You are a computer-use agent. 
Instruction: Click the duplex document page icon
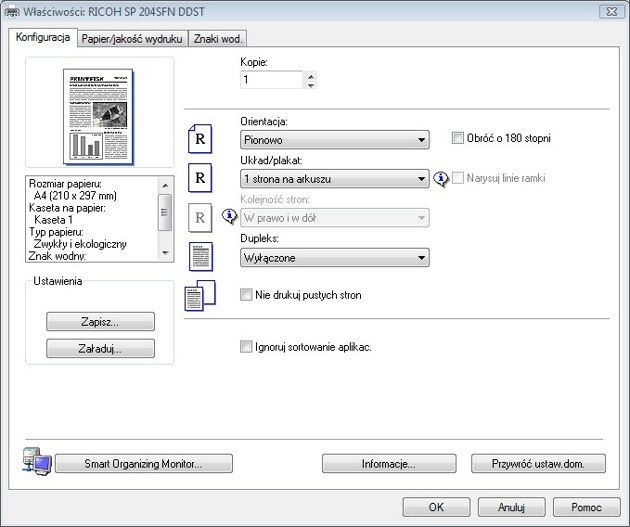coord(201,257)
